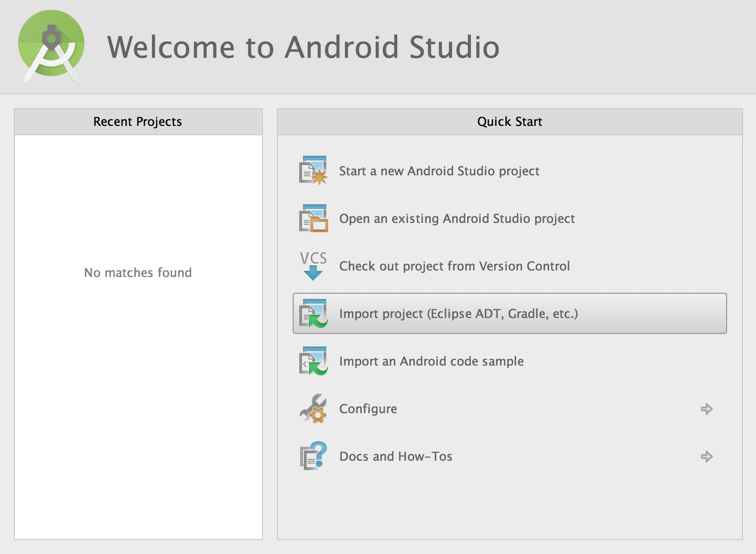Click the Recent Projects header
756x554 pixels.
138,122
